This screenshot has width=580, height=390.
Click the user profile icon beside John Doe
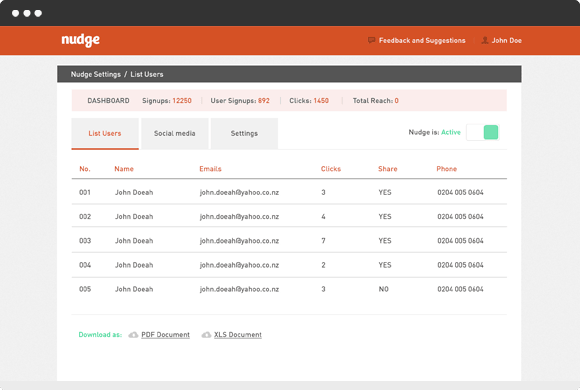tap(485, 40)
